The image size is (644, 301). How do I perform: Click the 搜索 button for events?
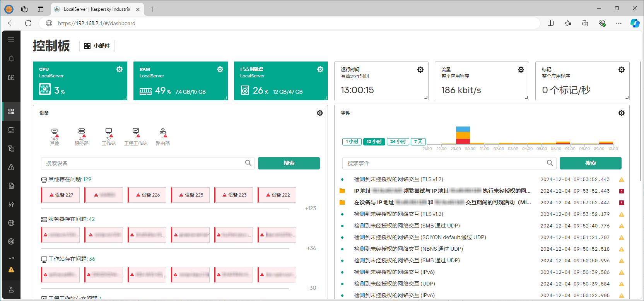tap(590, 163)
